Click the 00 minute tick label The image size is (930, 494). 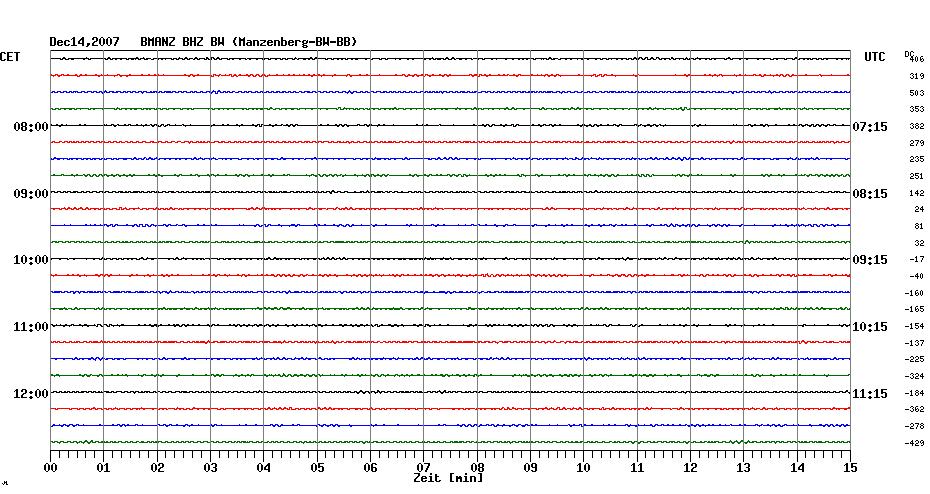[51, 468]
